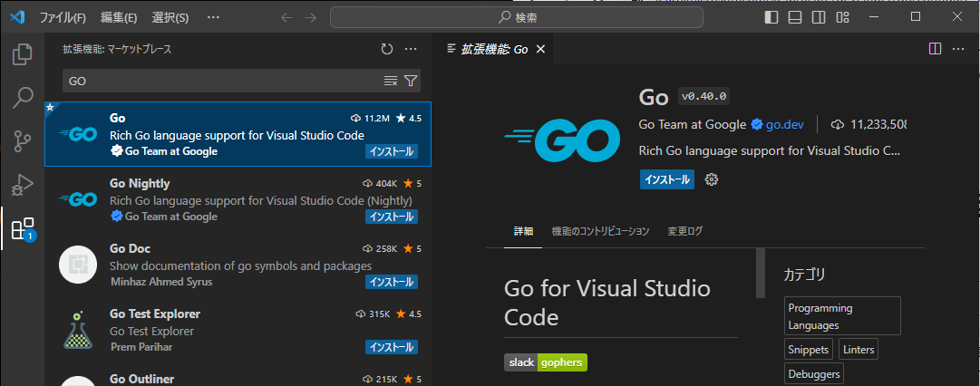Open the ファイル(F) menu

coord(63,17)
